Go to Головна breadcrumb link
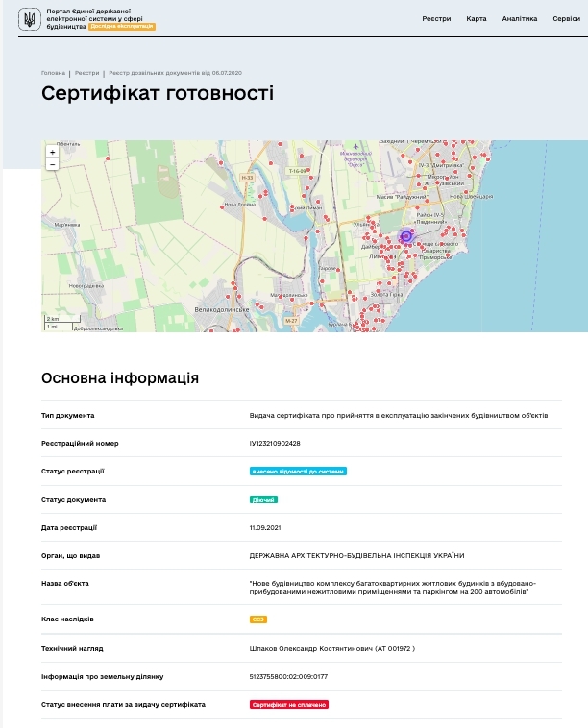 [x=53, y=73]
